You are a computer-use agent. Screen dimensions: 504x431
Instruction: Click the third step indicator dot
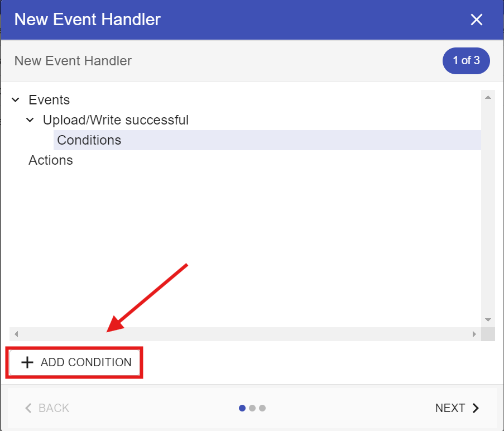click(262, 408)
